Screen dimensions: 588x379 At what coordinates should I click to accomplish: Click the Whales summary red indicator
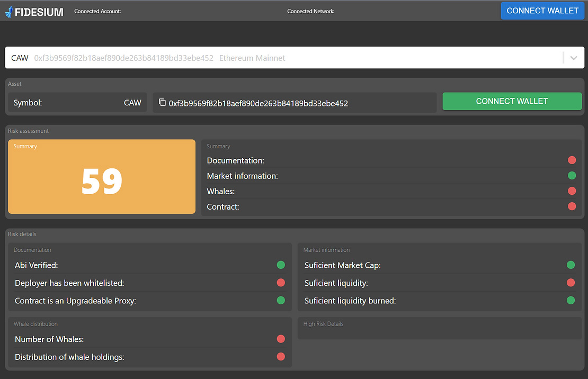572,191
